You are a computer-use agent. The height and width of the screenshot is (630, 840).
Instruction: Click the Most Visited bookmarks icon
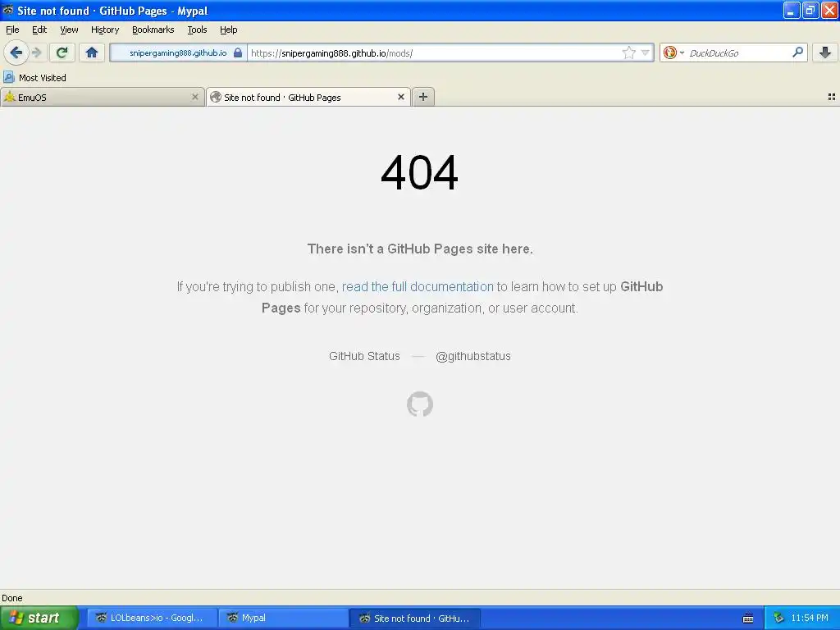8,78
